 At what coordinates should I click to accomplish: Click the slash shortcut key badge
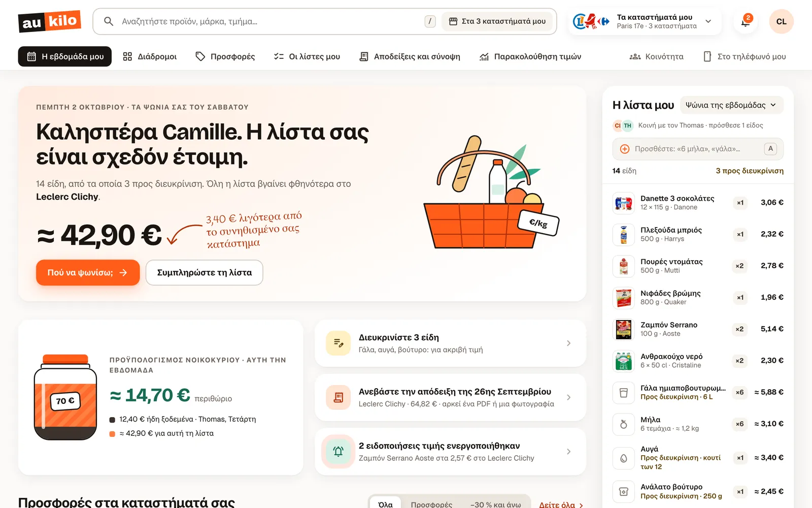[430, 21]
